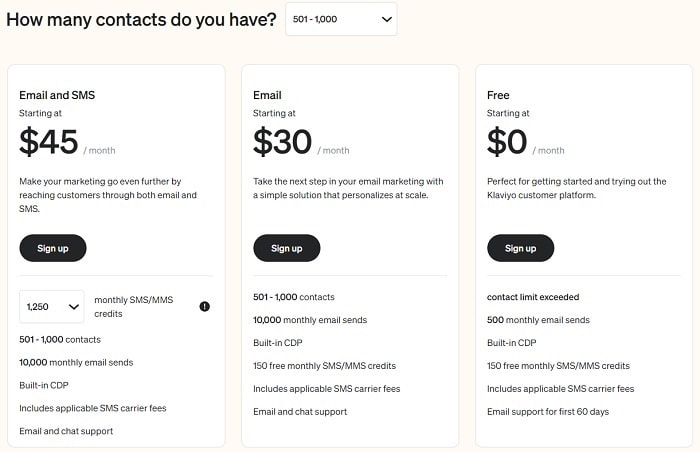Click the "contact limit exceeded" text
Image resolution: width=700 pixels, height=452 pixels.
point(533,297)
